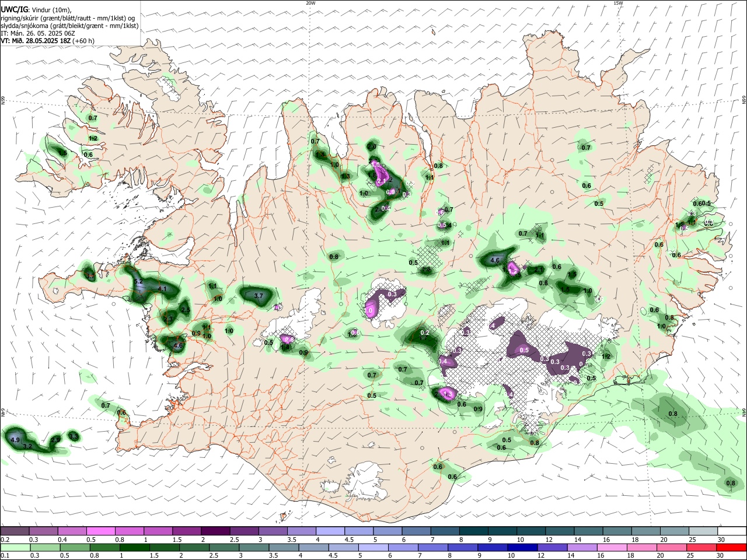Click the "0.2" label in the snow legend

coord(5,540)
